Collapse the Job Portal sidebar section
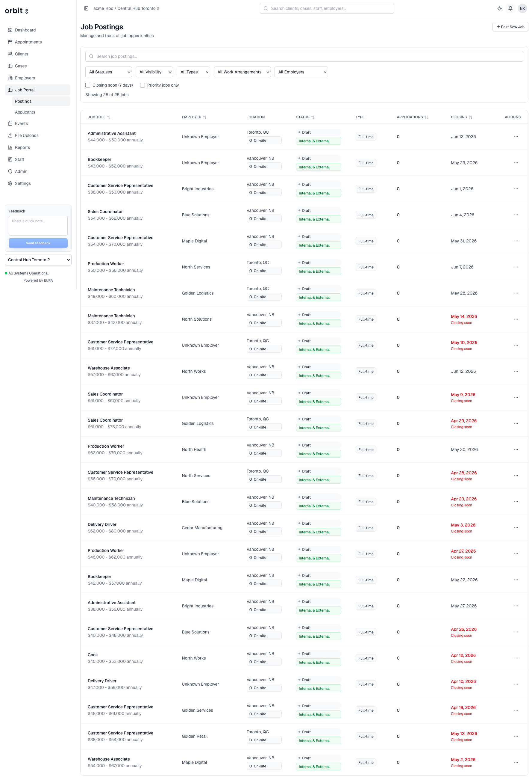This screenshot has width=532, height=783. coord(38,90)
